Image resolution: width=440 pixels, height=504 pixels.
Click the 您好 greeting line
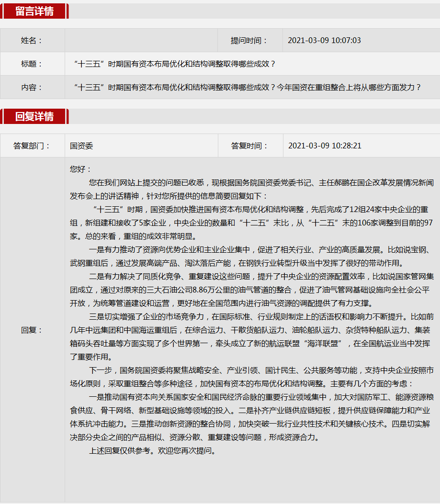click(80, 169)
